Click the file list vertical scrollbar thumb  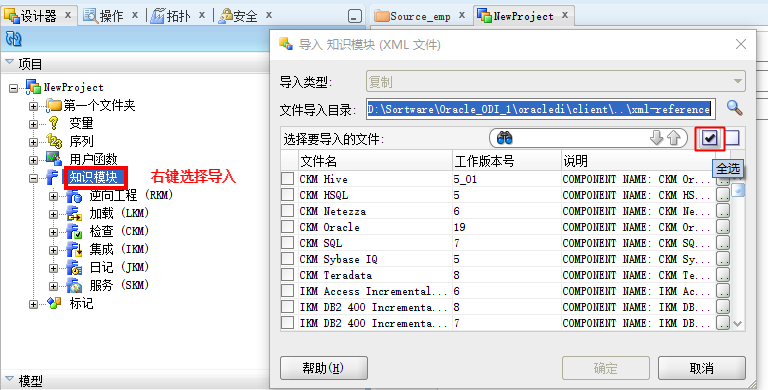click(x=738, y=190)
